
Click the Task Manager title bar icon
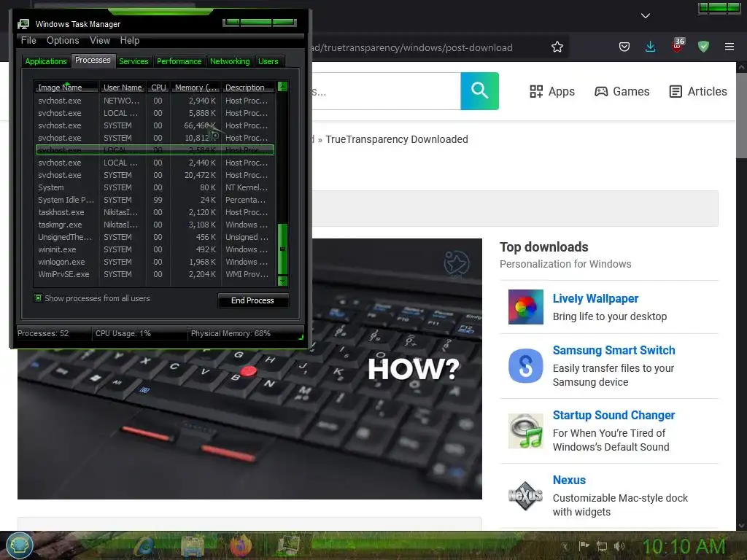pos(23,24)
